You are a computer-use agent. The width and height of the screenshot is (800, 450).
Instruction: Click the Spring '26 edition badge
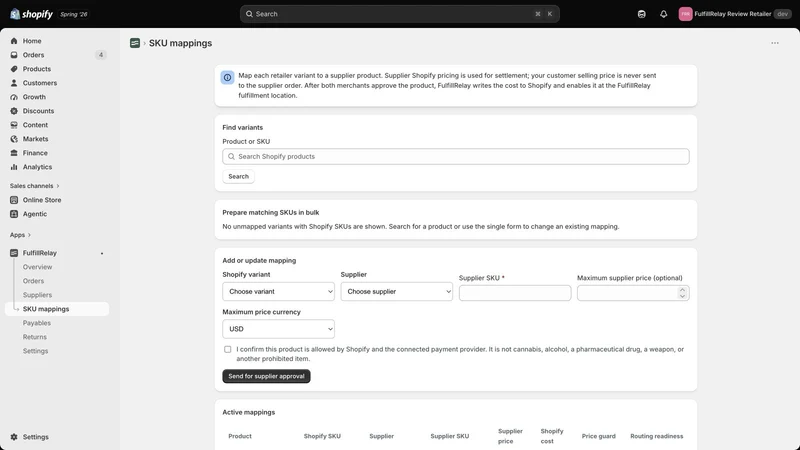[x=74, y=14]
